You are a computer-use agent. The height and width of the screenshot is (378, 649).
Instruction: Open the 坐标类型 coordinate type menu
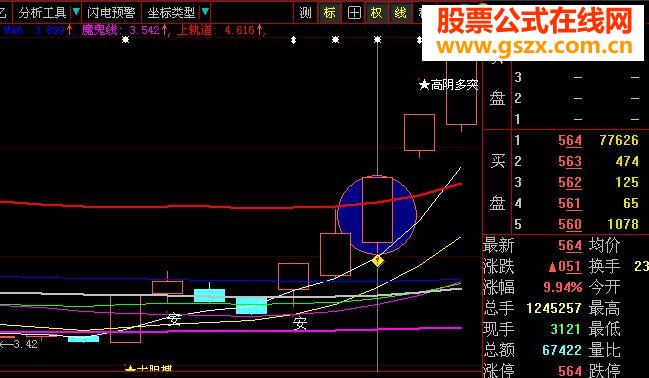171,13
